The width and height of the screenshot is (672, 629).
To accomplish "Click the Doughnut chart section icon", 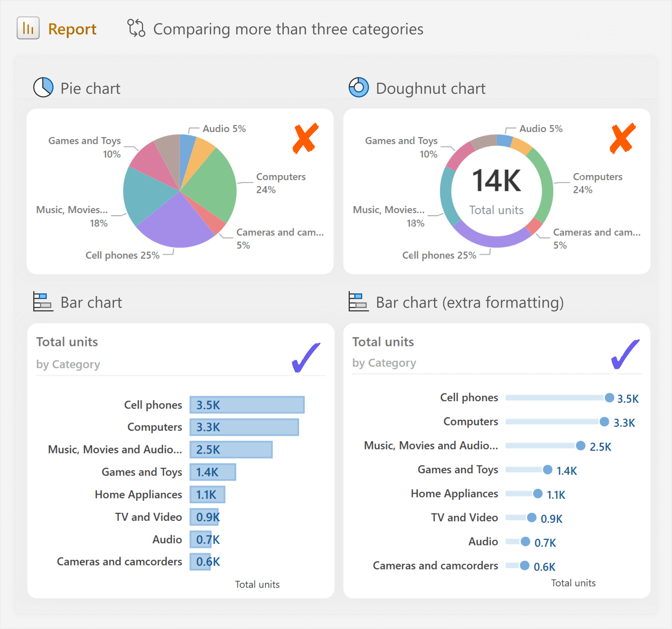I will click(x=359, y=87).
